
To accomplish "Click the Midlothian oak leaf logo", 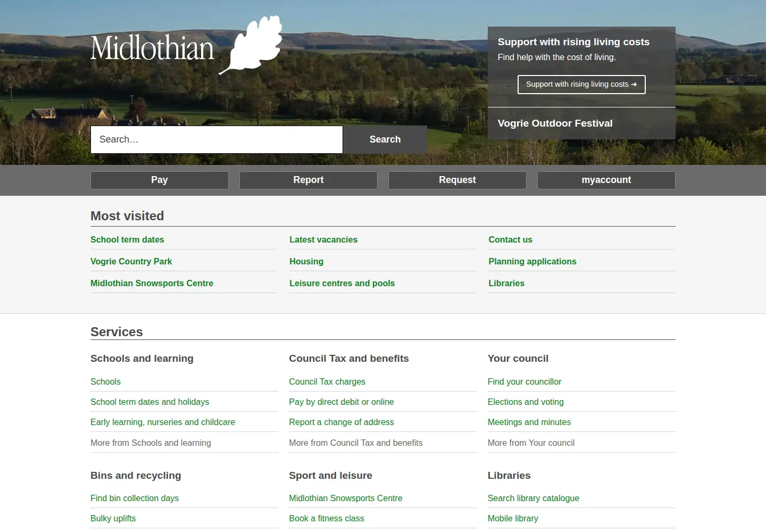I will pyautogui.click(x=251, y=45).
